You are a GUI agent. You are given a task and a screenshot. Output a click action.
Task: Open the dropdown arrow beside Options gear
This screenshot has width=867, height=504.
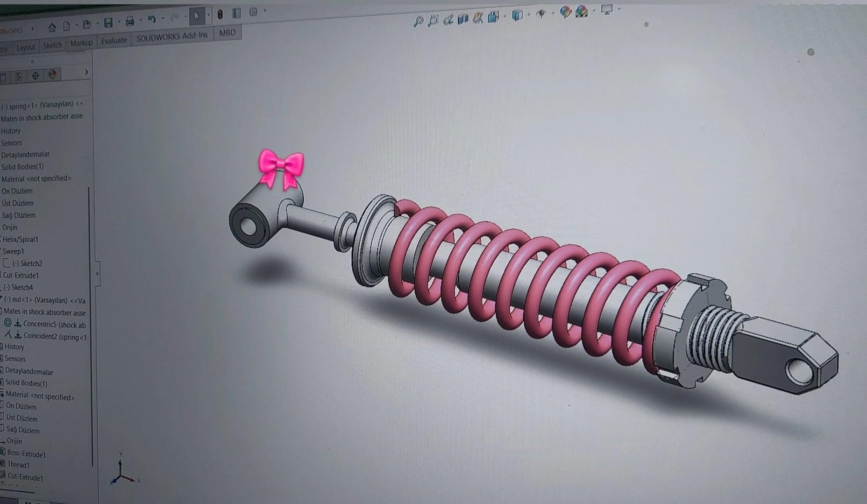pyautogui.click(x=265, y=11)
